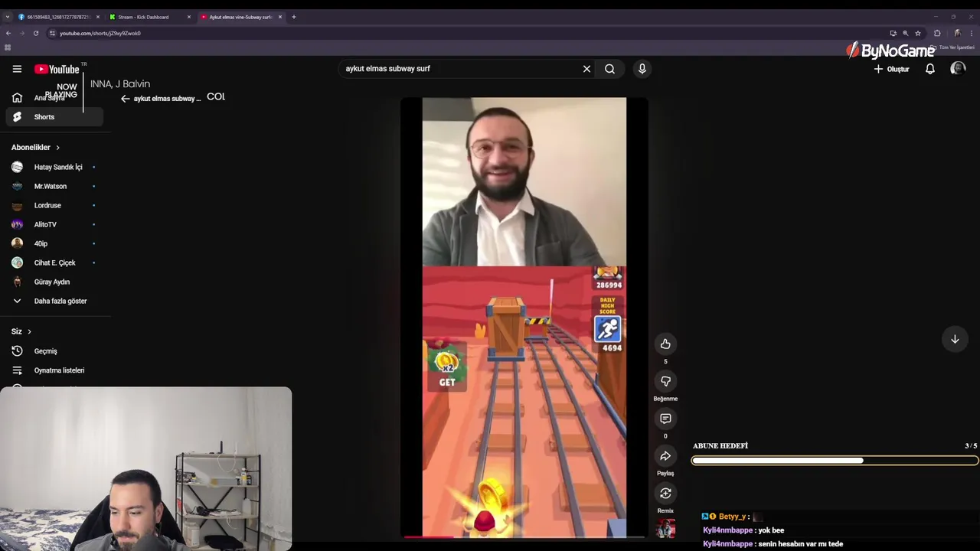
Task: Open Oynatma listeleri playlists
Action: (54, 370)
